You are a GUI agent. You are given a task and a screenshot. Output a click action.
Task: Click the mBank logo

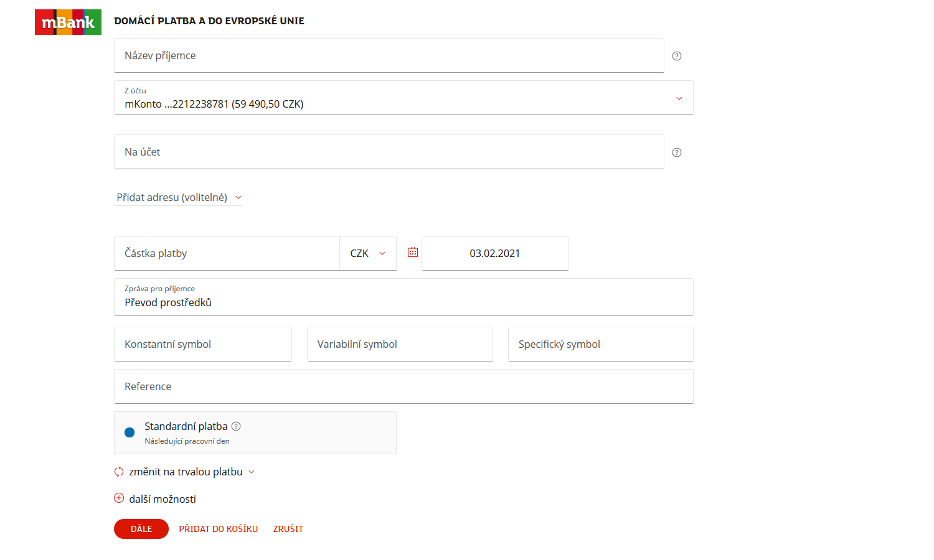click(x=68, y=22)
